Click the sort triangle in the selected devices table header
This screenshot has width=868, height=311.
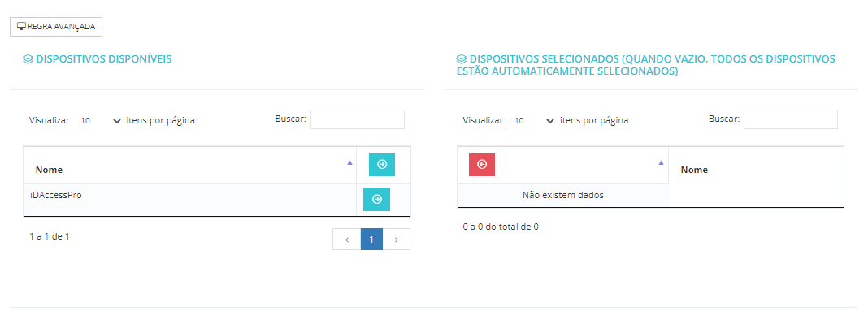point(661,162)
